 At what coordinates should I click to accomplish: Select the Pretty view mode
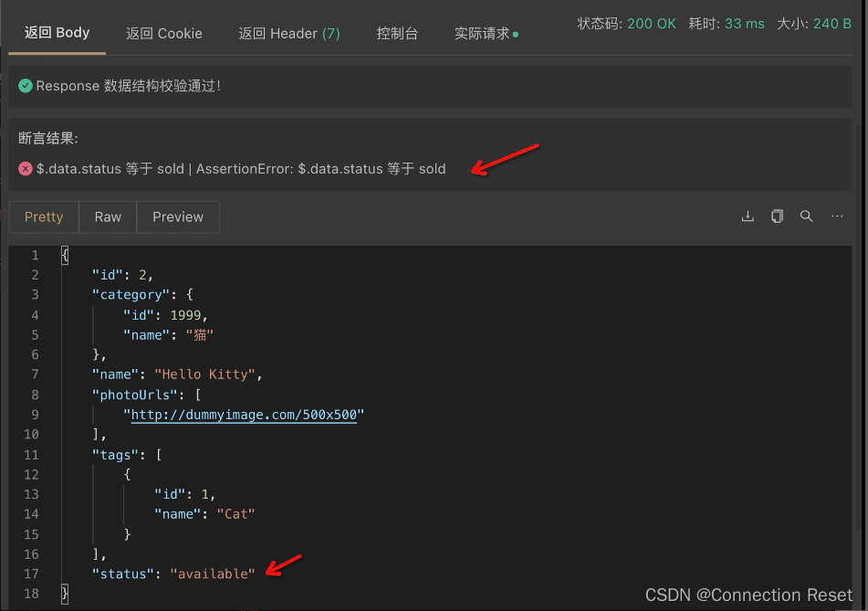(x=44, y=216)
